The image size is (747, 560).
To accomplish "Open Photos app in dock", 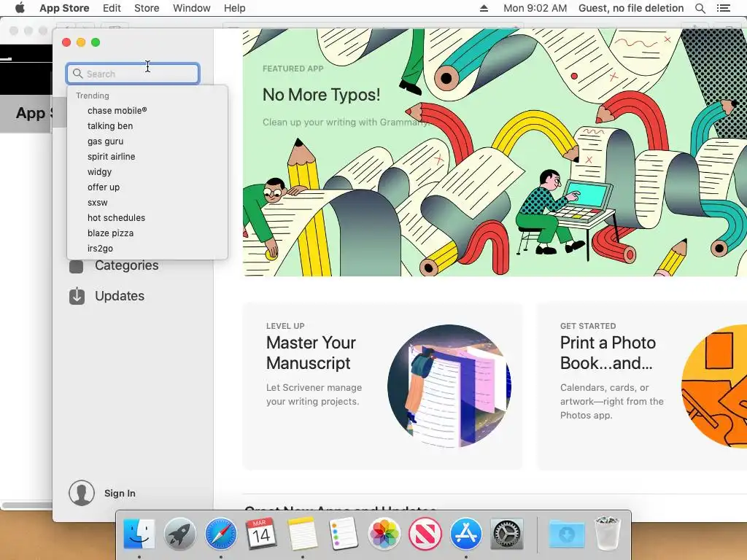I will tap(384, 534).
